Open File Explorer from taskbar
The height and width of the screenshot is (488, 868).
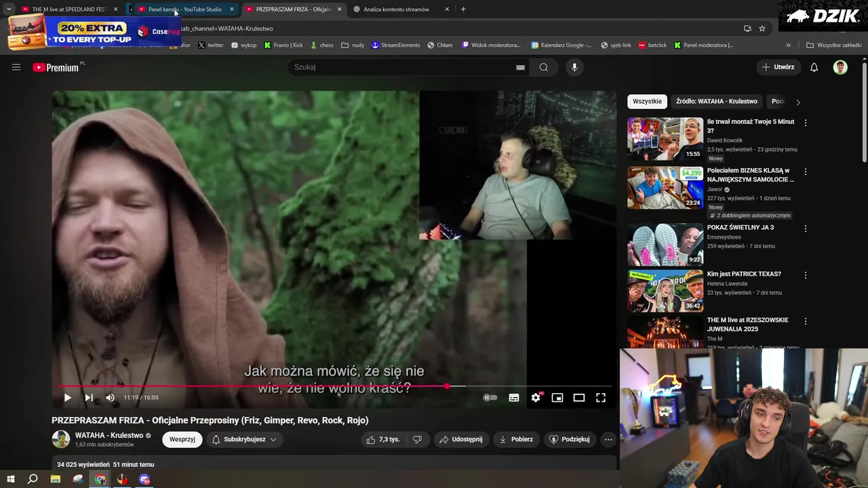pyautogui.click(x=56, y=479)
